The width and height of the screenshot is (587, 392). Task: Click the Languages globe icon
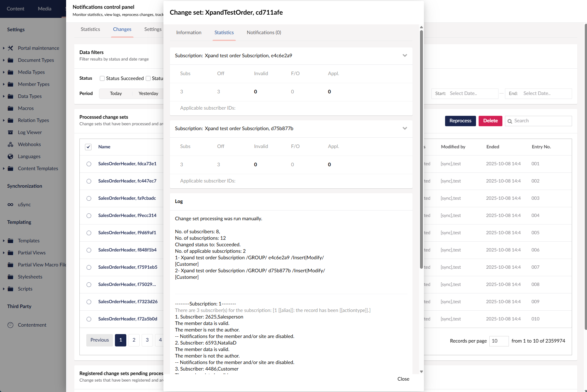click(x=10, y=156)
